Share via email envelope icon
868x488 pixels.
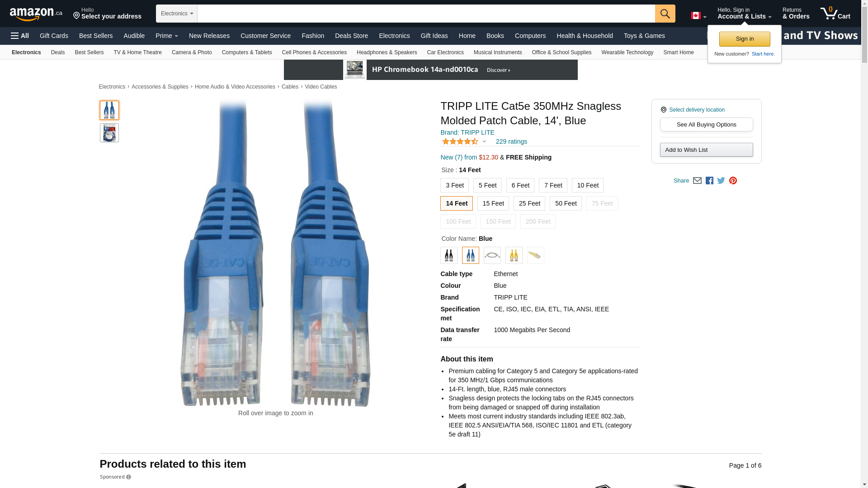pos(697,181)
